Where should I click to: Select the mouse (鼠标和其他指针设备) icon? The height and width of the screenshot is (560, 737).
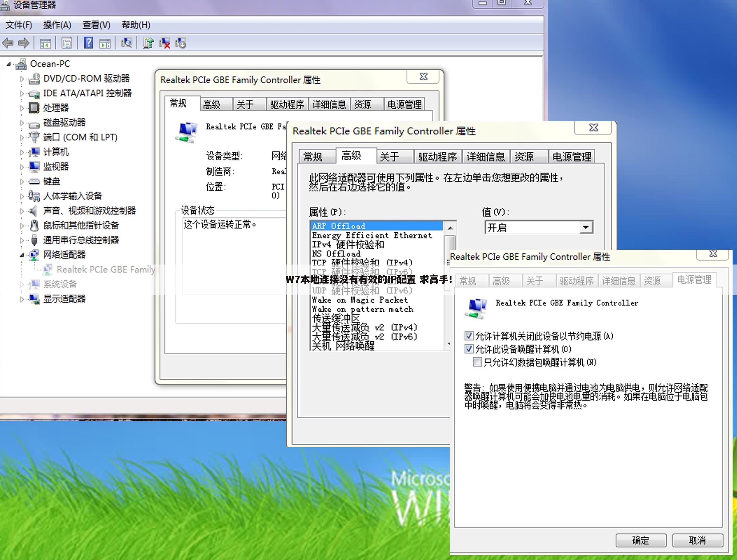coord(34,225)
